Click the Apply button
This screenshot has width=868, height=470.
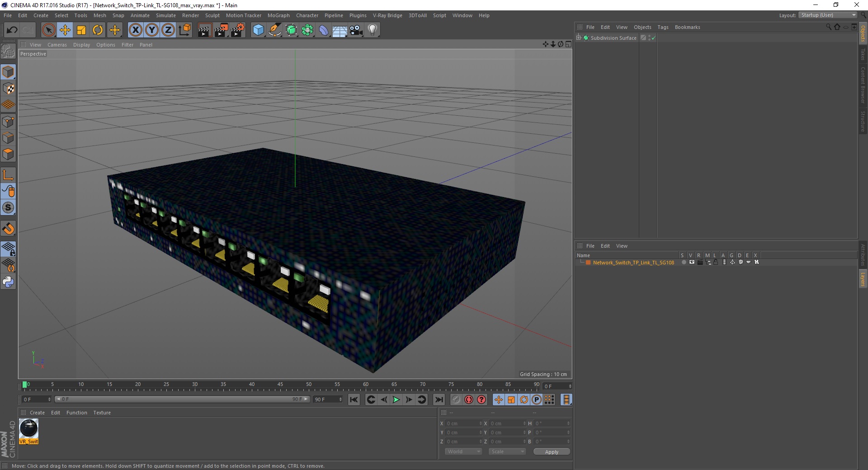[x=552, y=452]
